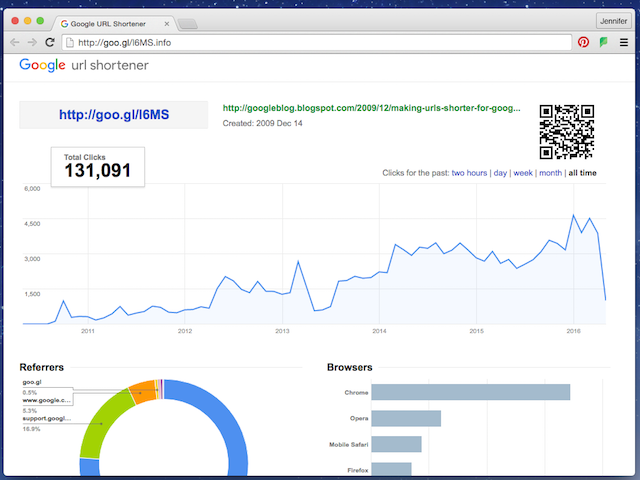Open the http://goo.gl/l6MS short link

tap(114, 115)
